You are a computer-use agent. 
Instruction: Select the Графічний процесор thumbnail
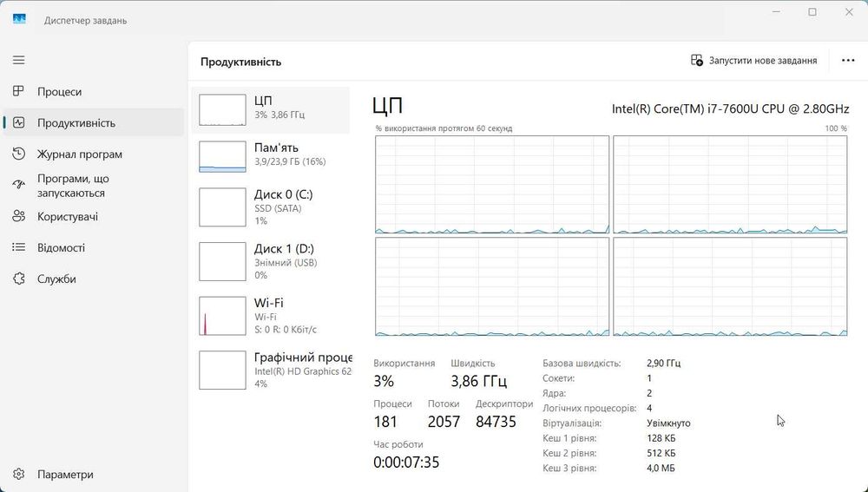pyautogui.click(x=222, y=370)
